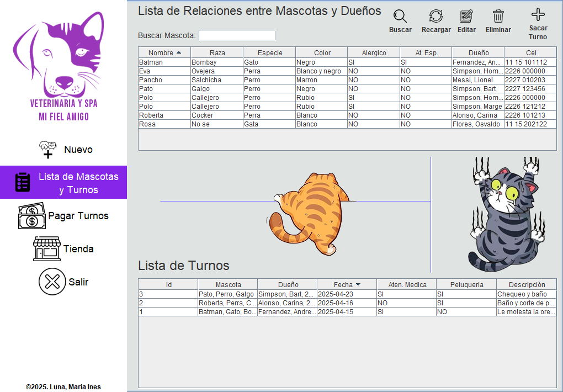Click the Buscar Mascota text field
Image resolution: width=563 pixels, height=392 pixels.
[x=237, y=35]
